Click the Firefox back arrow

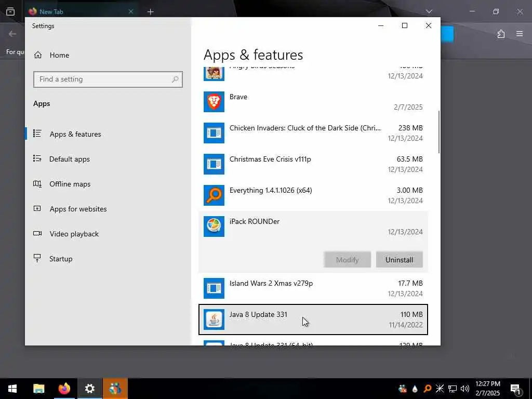(12, 34)
